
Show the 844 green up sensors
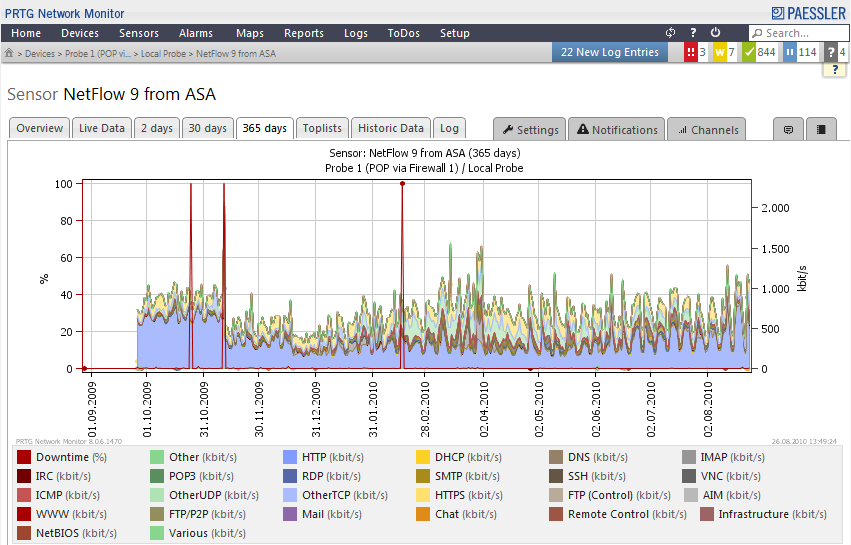pyautogui.click(x=760, y=53)
